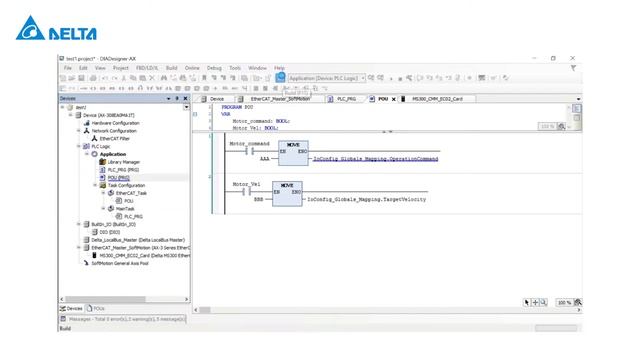Select the crosshair pan tool in editor
Viewport: 640px width, 360px height.
point(536,302)
